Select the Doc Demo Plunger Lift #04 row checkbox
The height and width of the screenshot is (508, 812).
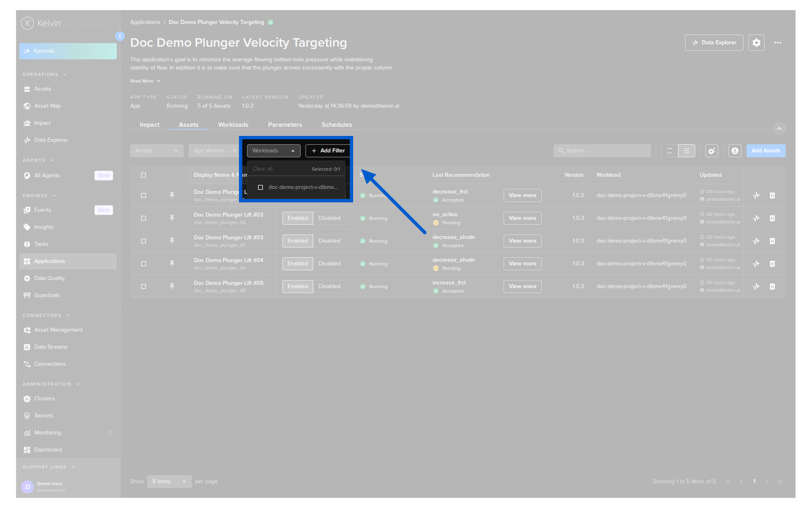click(143, 264)
